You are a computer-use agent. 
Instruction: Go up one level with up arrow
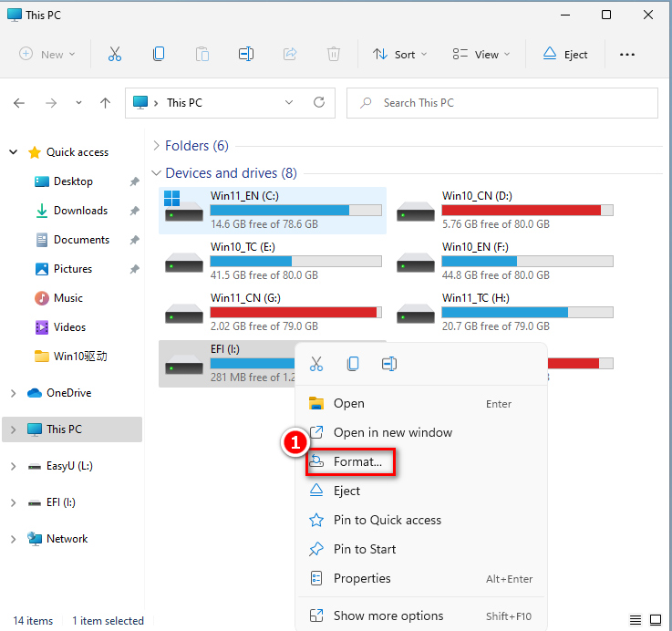106,103
